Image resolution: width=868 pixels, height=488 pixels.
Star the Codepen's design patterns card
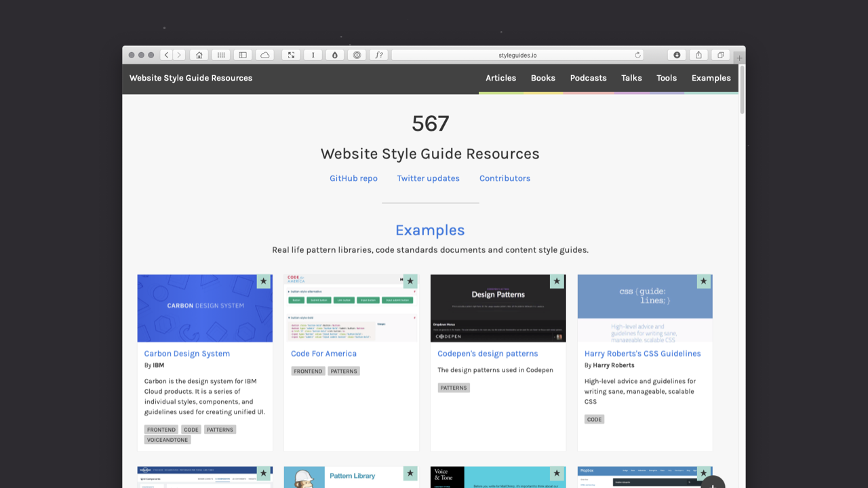click(557, 281)
